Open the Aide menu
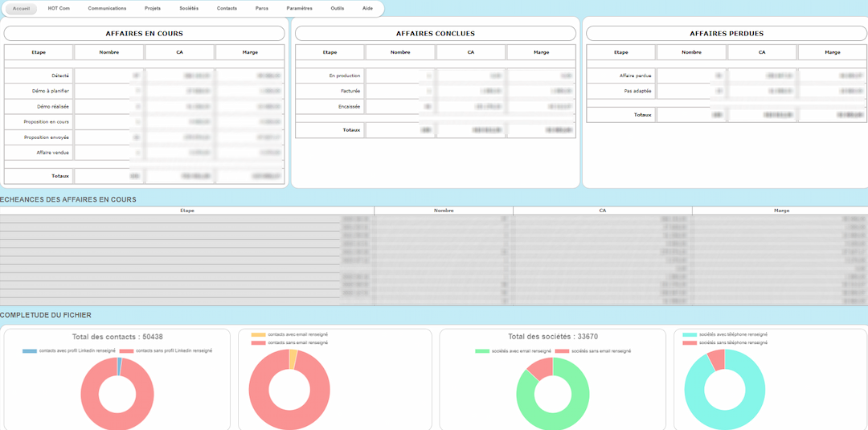Screen dimensions: 868x430 point(367,9)
